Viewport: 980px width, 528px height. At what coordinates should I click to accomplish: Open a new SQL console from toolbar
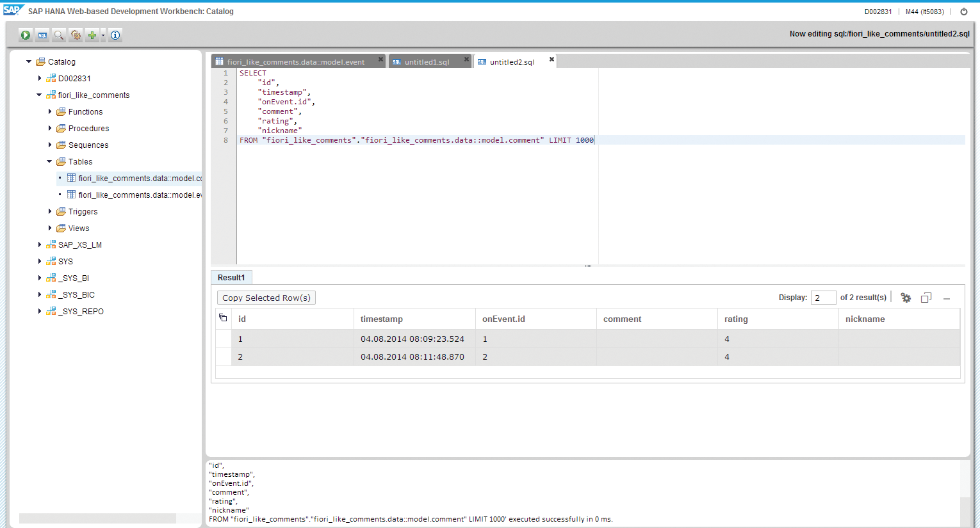tap(42, 35)
